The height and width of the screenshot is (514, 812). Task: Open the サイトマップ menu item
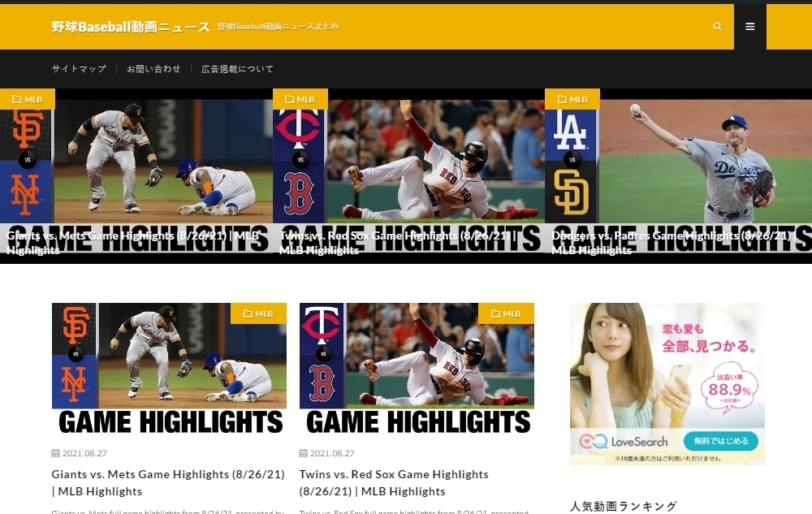[79, 69]
